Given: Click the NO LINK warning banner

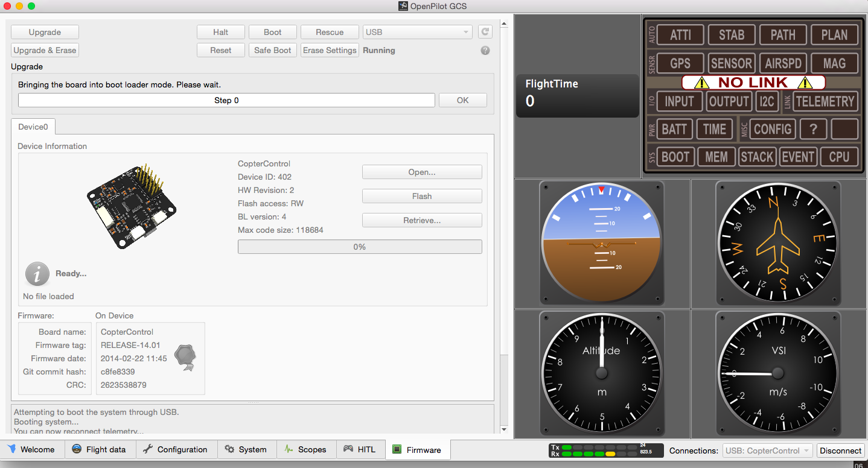Looking at the screenshot, I should point(753,83).
